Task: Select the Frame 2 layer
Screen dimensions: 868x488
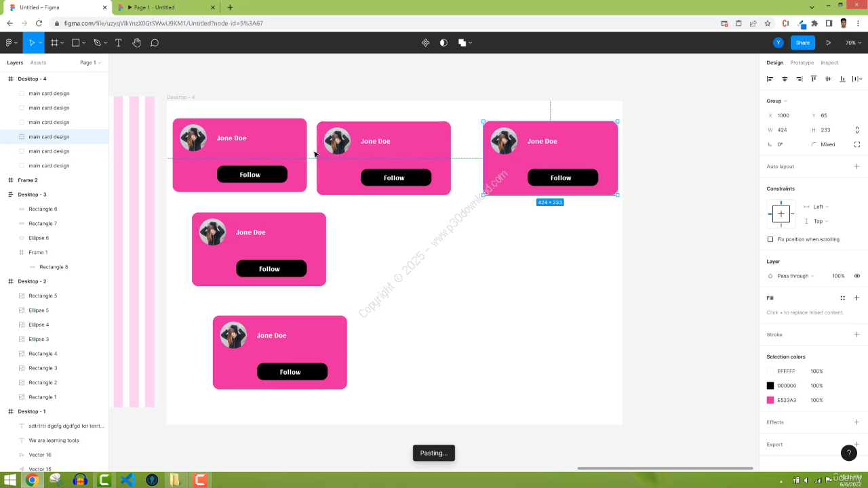Action: coord(28,180)
